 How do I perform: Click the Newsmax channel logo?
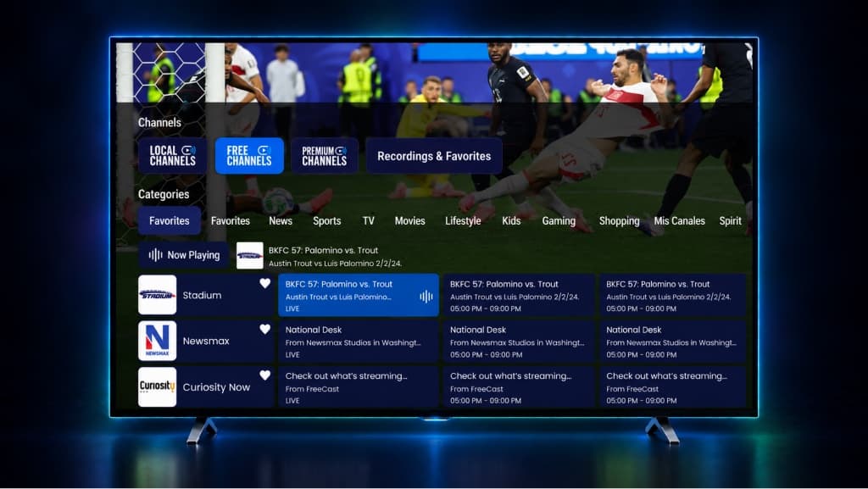tap(157, 341)
